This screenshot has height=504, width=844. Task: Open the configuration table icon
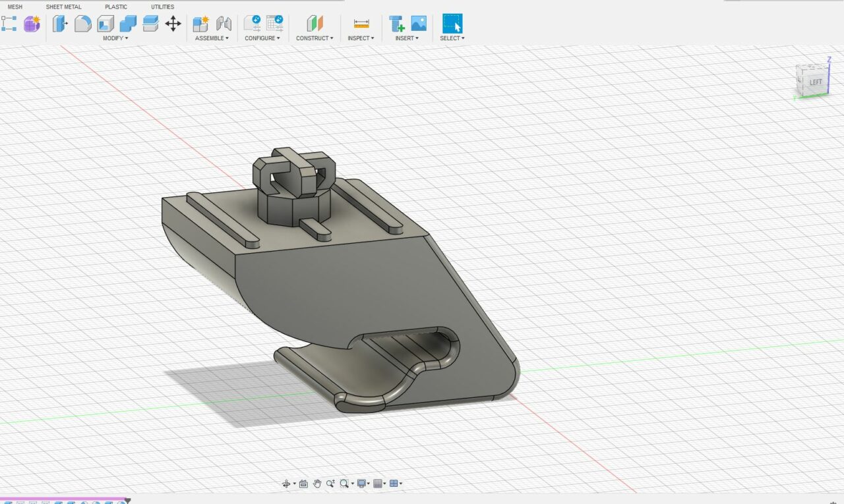coord(274,24)
